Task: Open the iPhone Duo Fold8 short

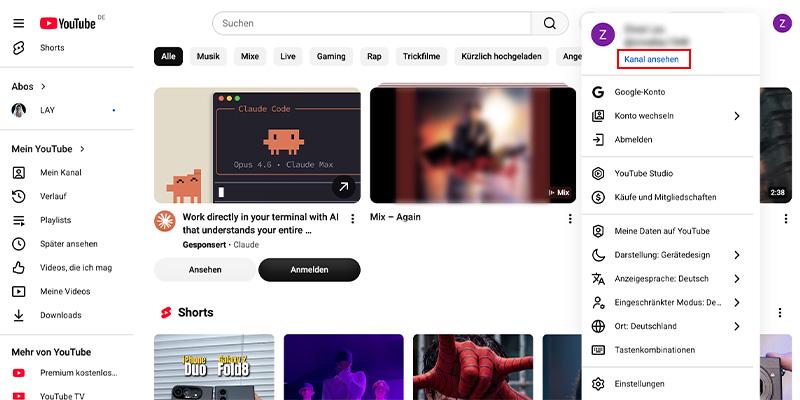Action: (x=214, y=367)
